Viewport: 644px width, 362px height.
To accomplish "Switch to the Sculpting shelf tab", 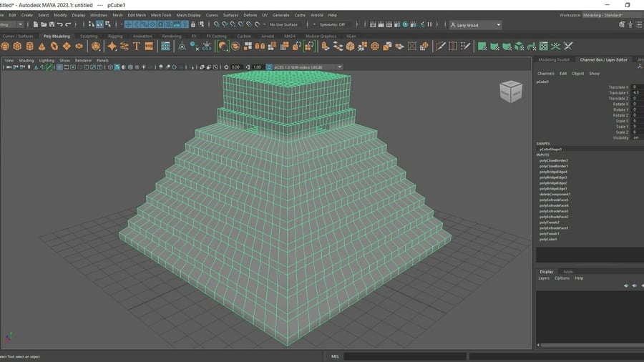I will pos(89,36).
